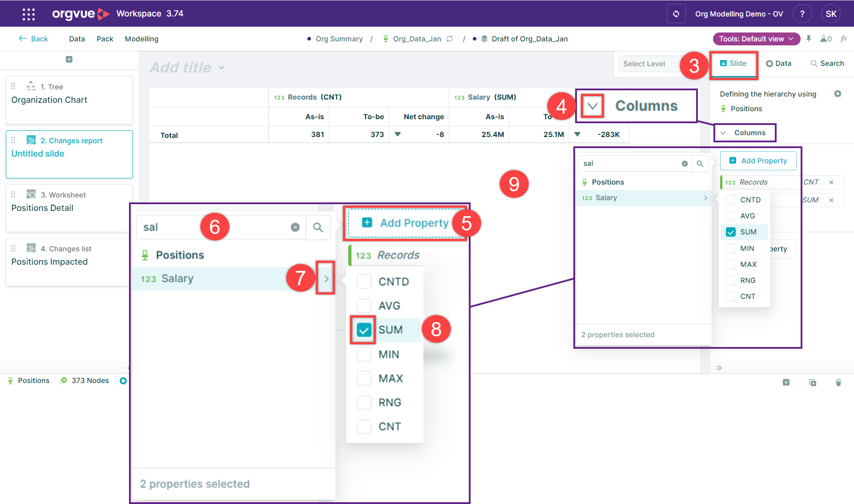Open the Data menu in the top navigation
Screen dimensions: 854x504
(77, 39)
